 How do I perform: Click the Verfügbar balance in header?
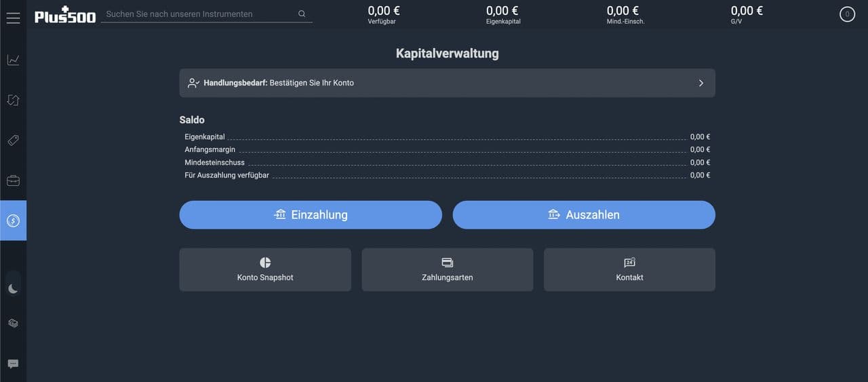click(x=383, y=15)
